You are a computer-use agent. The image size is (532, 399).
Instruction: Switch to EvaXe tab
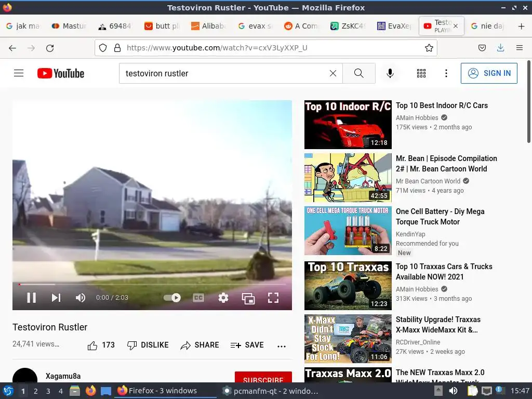point(394,26)
